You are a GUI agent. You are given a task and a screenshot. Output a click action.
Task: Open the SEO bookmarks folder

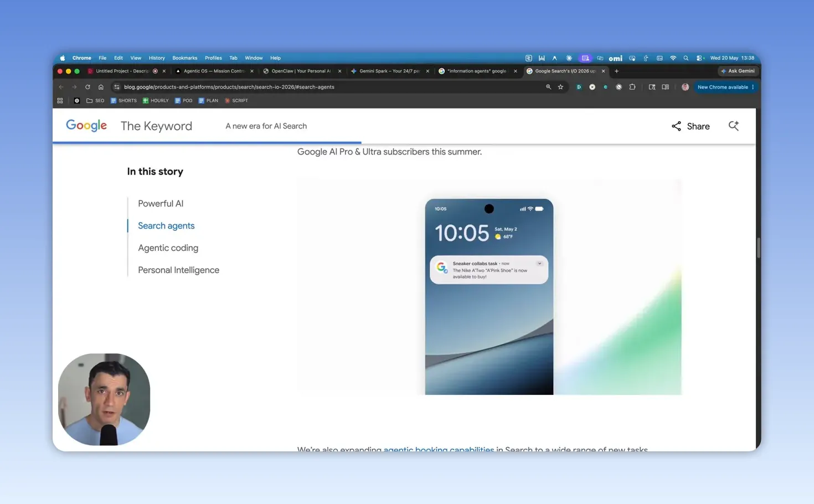95,101
